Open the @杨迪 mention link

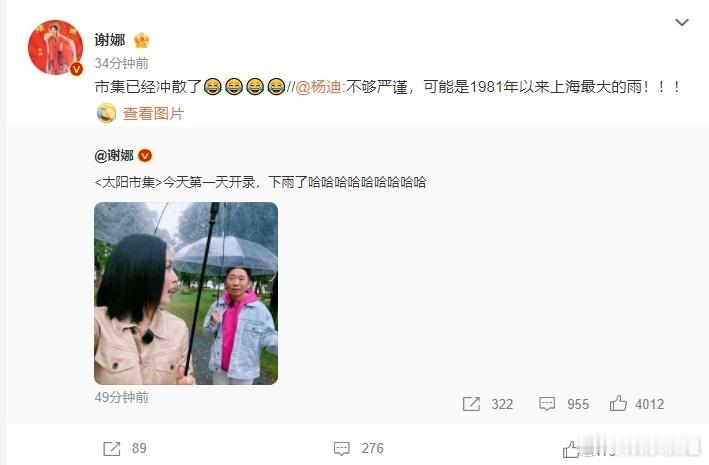coord(318,86)
